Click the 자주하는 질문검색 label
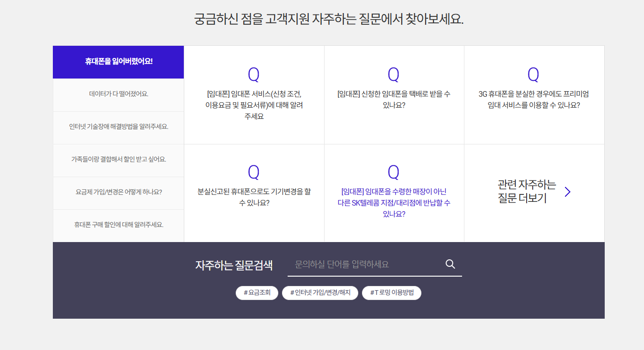 234,265
